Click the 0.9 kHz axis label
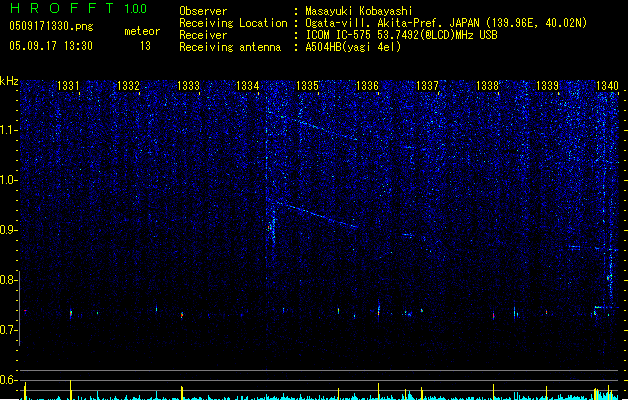 [8, 230]
